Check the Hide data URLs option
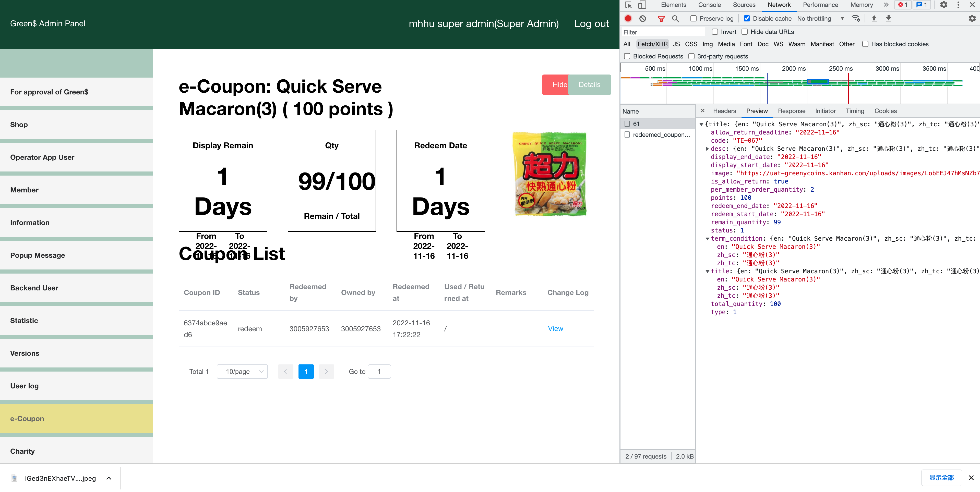 point(745,32)
